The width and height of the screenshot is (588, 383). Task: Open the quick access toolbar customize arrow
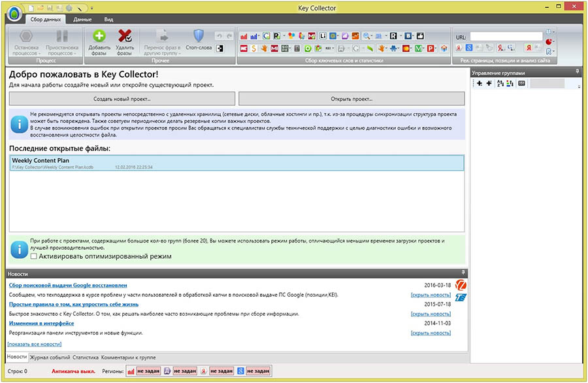[x=92, y=8]
